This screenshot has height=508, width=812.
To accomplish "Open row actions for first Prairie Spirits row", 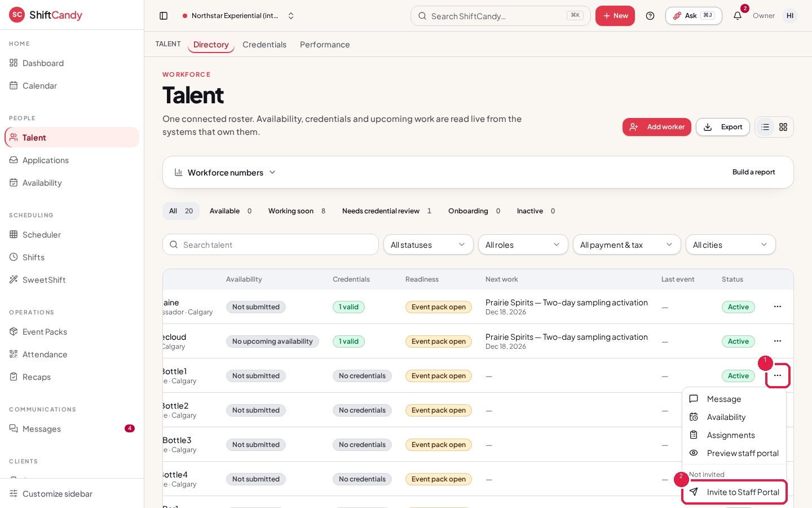I will (778, 306).
